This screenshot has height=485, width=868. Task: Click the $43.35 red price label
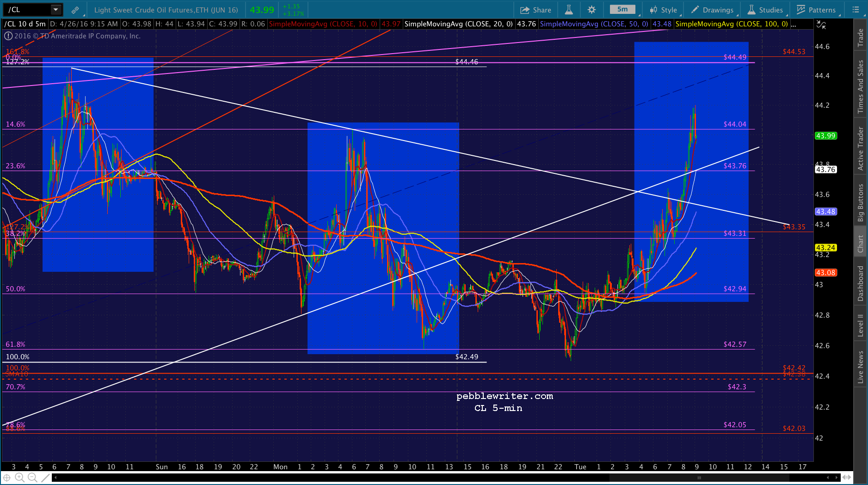click(x=794, y=227)
